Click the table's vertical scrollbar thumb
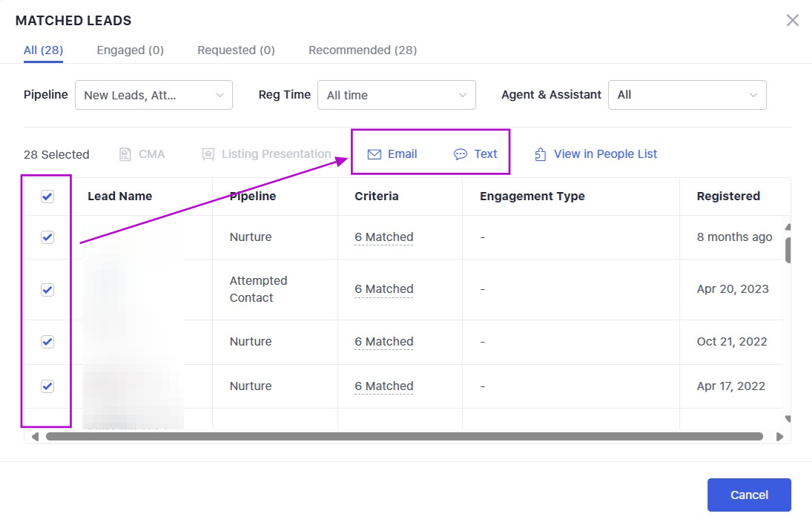This screenshot has width=812, height=525. tap(788, 250)
